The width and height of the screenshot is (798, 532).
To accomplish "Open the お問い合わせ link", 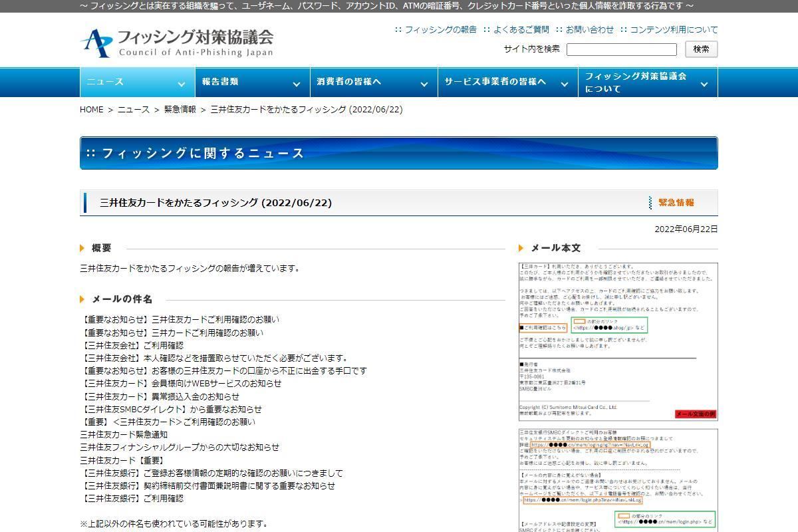I will click(x=590, y=30).
